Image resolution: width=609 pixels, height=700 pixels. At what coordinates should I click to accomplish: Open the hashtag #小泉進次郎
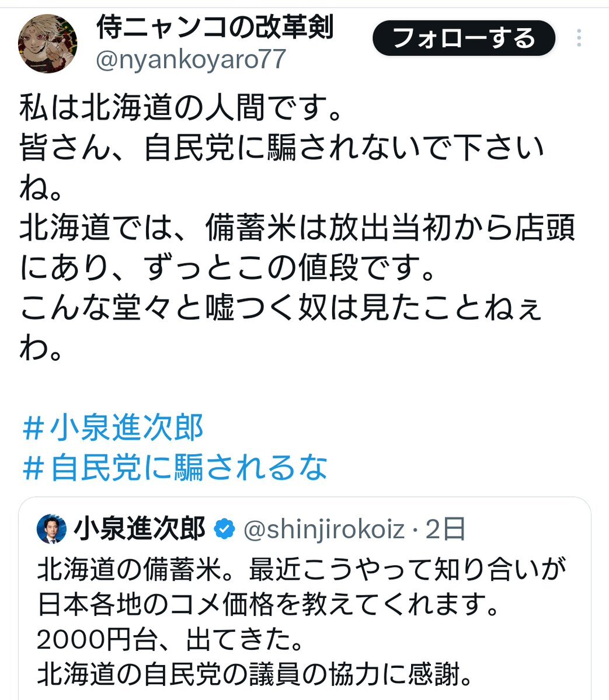coord(113,427)
